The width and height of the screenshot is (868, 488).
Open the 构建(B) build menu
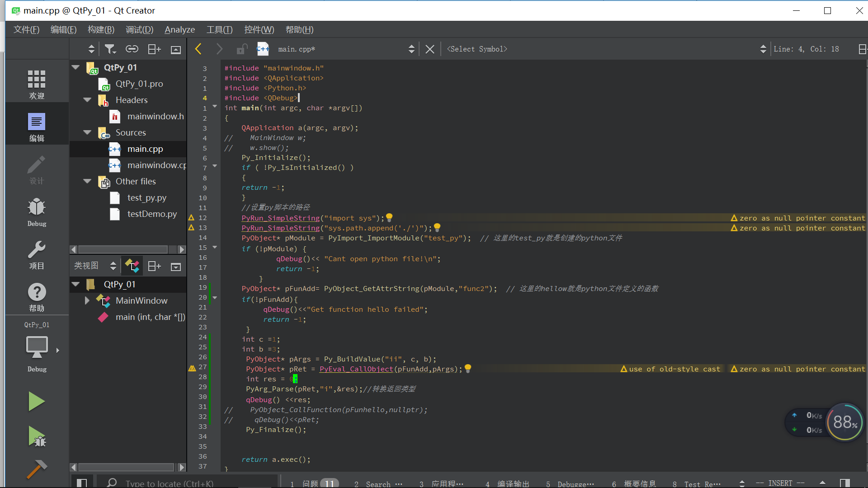(x=101, y=29)
